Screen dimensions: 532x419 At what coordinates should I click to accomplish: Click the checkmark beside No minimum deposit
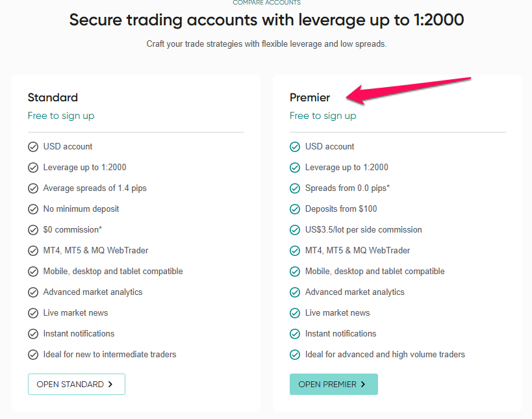coord(33,209)
